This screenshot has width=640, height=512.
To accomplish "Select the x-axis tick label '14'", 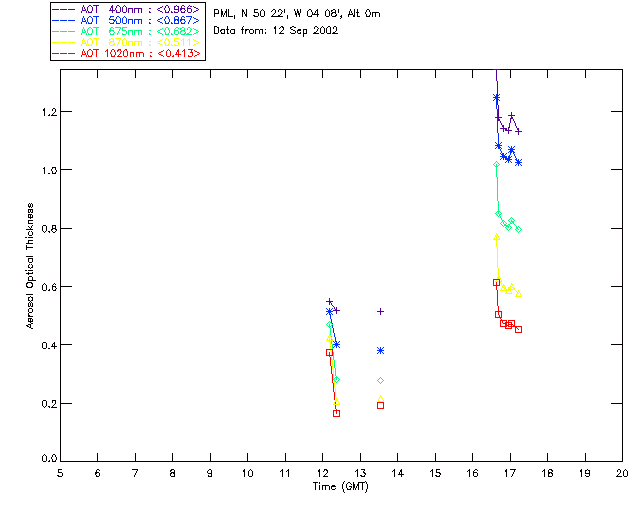I will pos(398,474).
